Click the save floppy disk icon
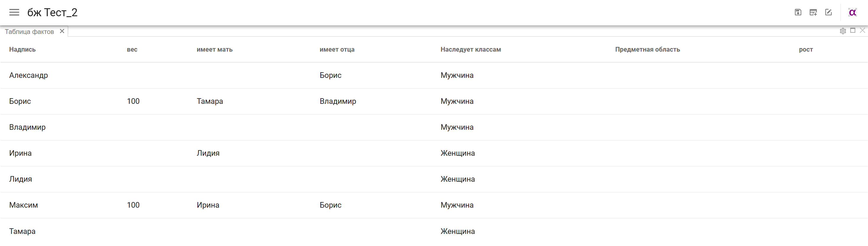This screenshot has height=246, width=868. tap(798, 12)
